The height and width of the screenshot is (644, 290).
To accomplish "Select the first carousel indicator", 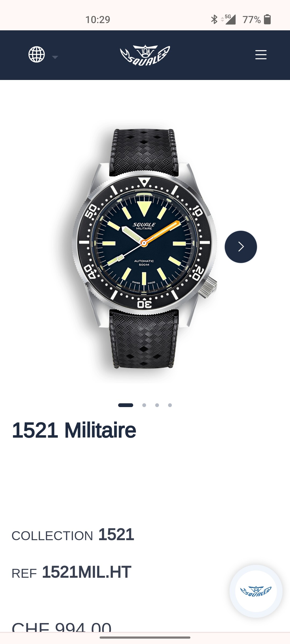I will [x=126, y=405].
